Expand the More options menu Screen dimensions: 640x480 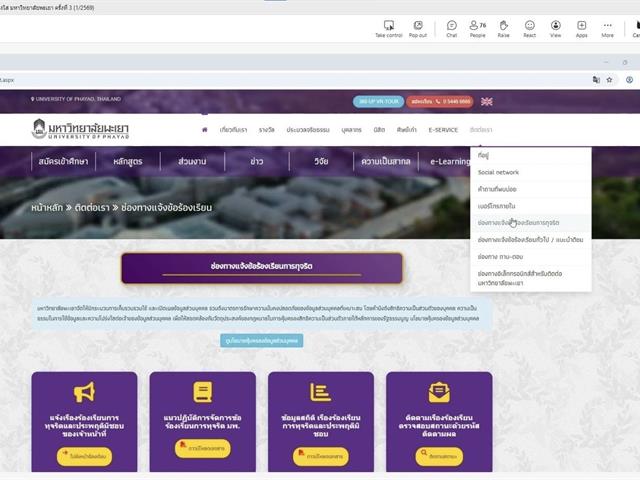pos(607,27)
